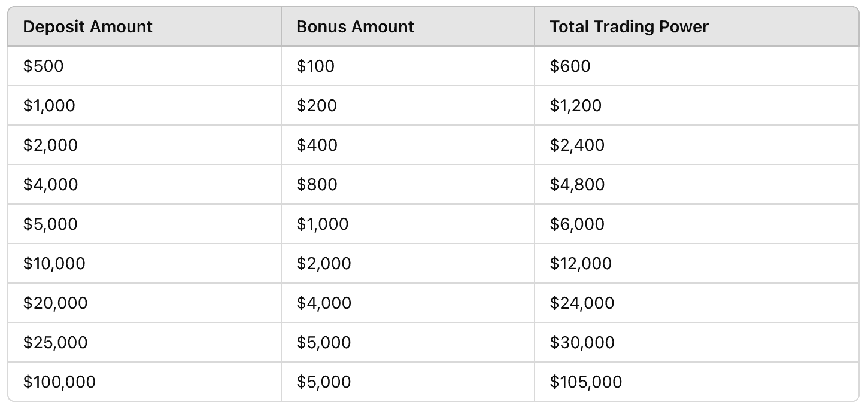Select the $20,000 deposit amount cell
Screen dimensions: 868x408
pyautogui.click(x=55, y=303)
